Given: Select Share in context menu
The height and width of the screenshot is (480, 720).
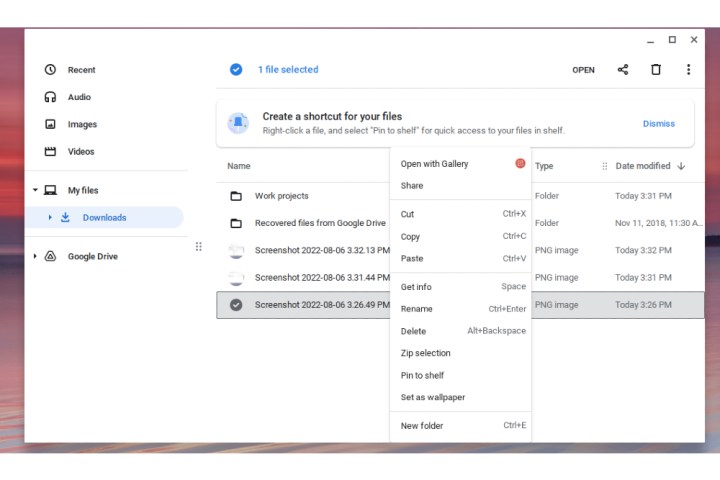Looking at the screenshot, I should pyautogui.click(x=461, y=186).
